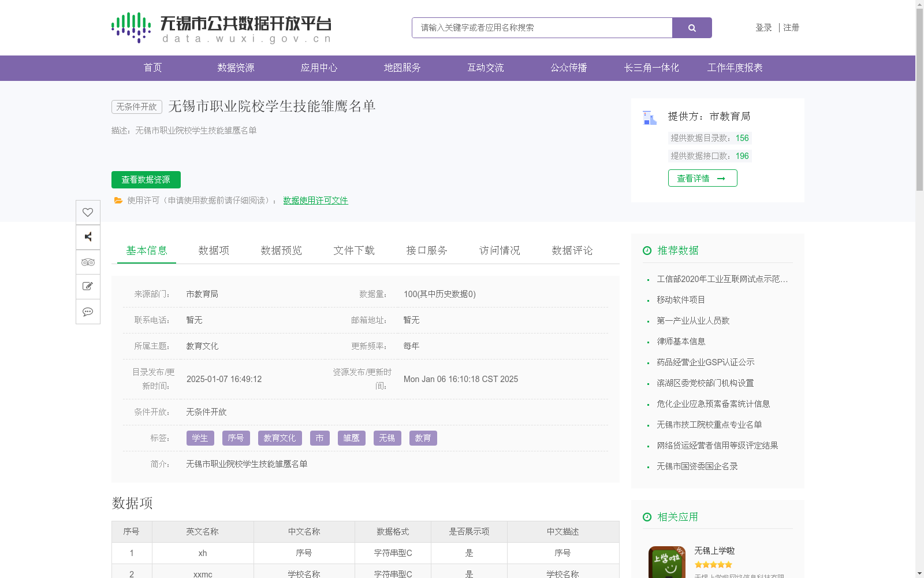The height and width of the screenshot is (578, 924).
Task: Click the comment bubble icon
Action: [x=88, y=312]
